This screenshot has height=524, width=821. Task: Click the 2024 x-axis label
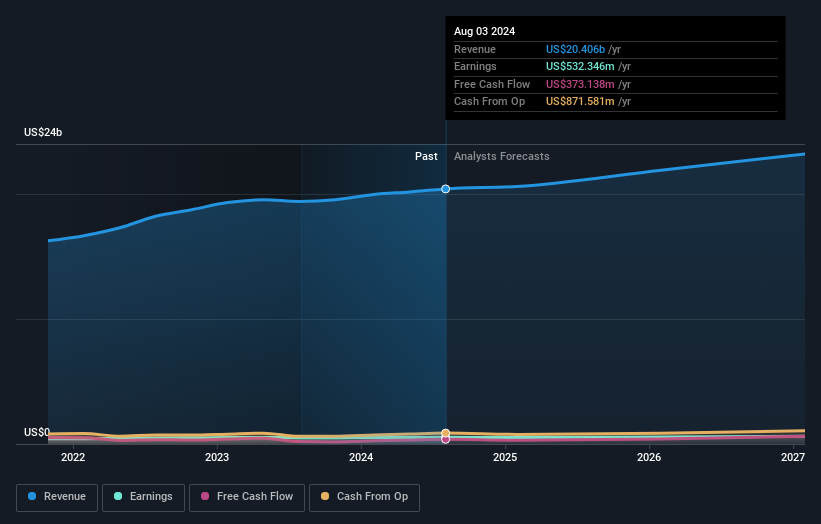click(361, 457)
